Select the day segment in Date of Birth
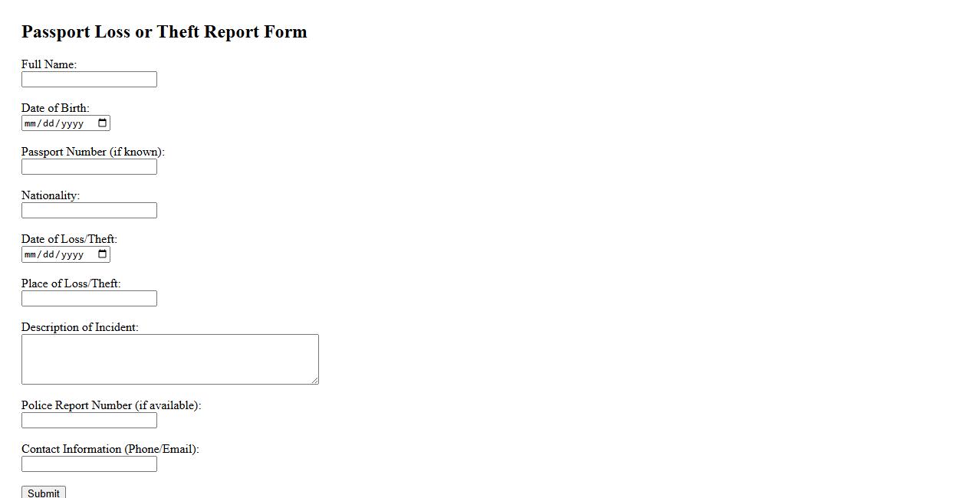This screenshot has height=498, width=980. tap(48, 123)
